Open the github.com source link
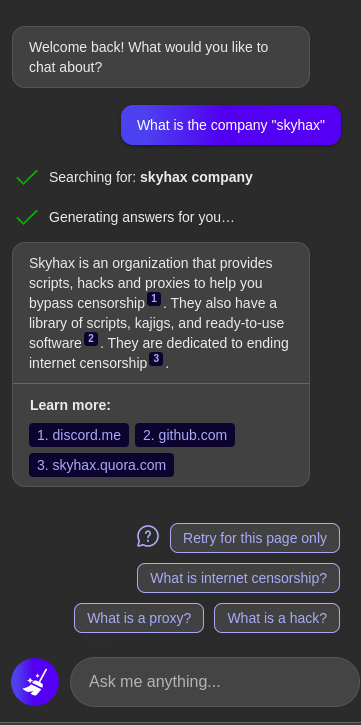Image resolution: width=361 pixels, height=725 pixels. (185, 435)
